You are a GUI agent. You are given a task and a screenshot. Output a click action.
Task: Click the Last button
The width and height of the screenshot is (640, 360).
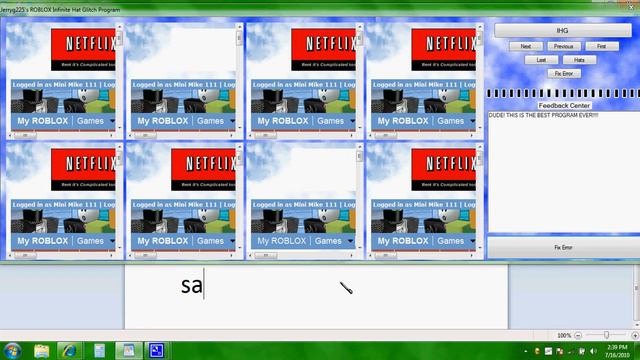(x=541, y=60)
